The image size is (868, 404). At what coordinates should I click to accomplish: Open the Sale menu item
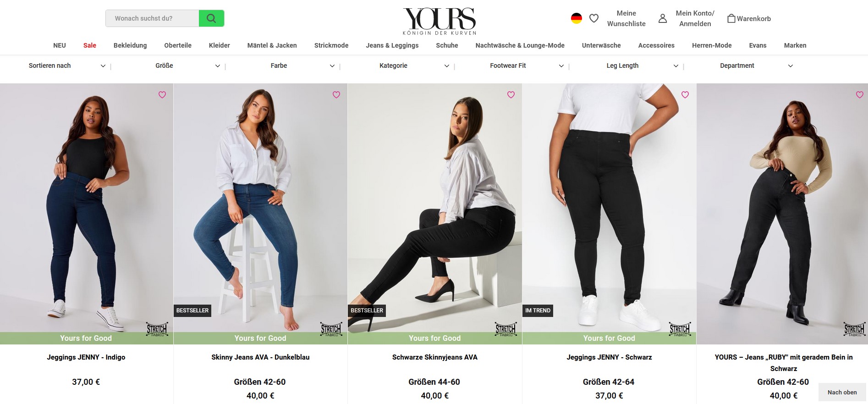(x=90, y=45)
